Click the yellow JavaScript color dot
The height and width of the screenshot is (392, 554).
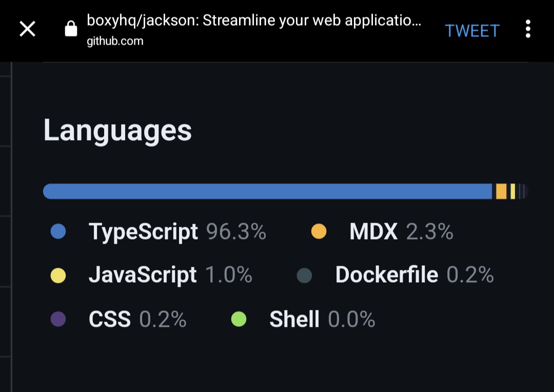[58, 276]
